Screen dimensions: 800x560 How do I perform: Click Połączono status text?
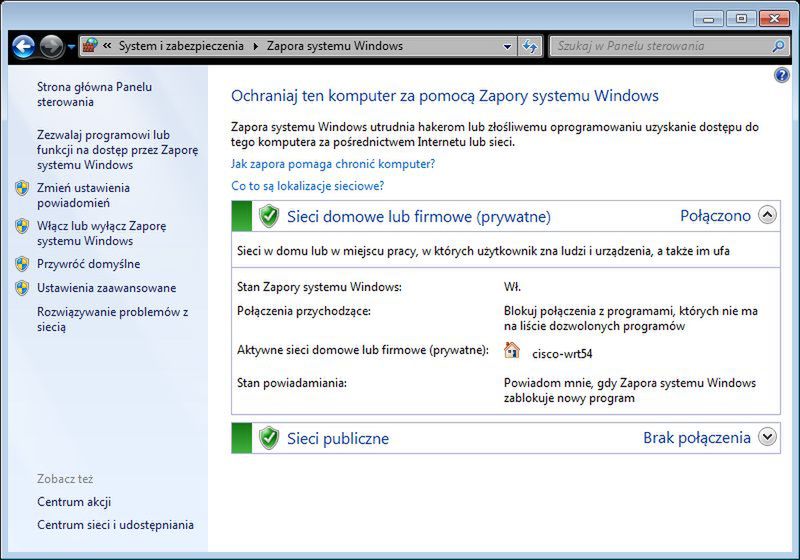coord(715,216)
